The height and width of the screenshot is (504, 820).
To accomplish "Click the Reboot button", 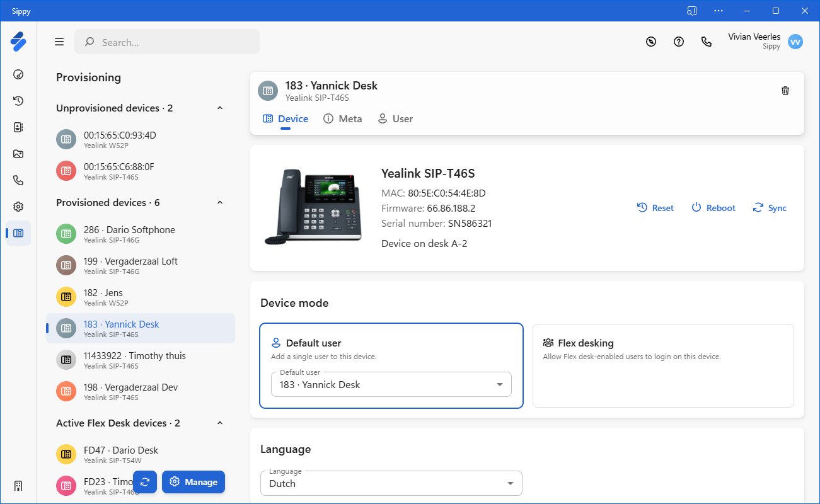I will pyautogui.click(x=713, y=208).
